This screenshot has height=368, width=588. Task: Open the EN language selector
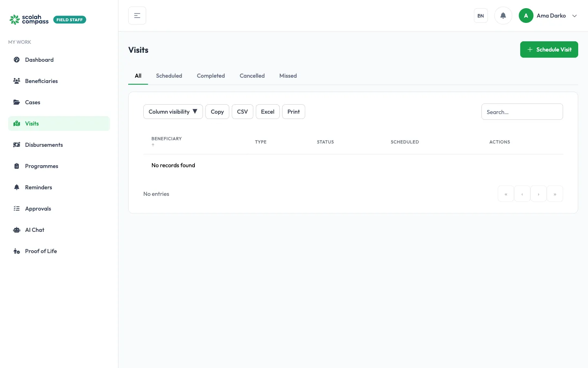point(481,16)
